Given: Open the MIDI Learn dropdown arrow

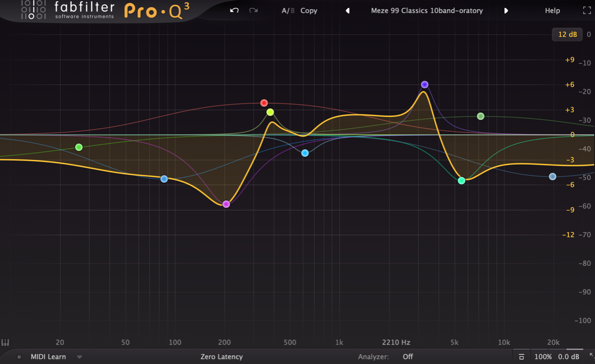Looking at the screenshot, I should pos(79,357).
